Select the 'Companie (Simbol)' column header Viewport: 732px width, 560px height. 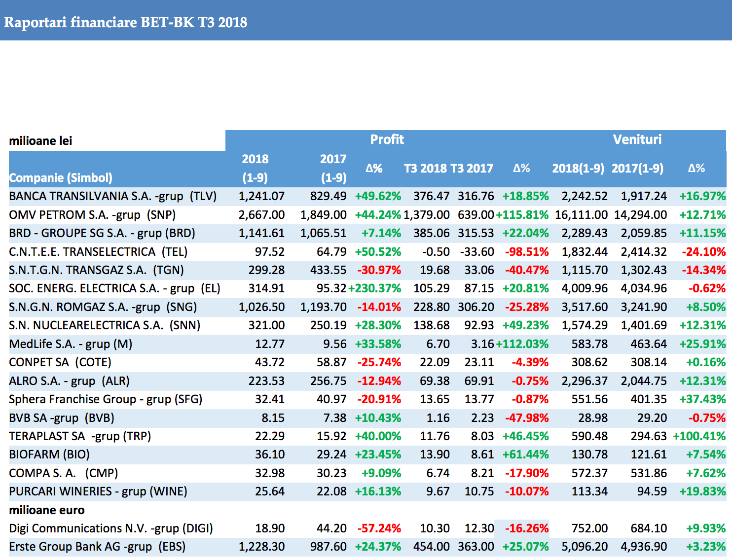coord(61,177)
